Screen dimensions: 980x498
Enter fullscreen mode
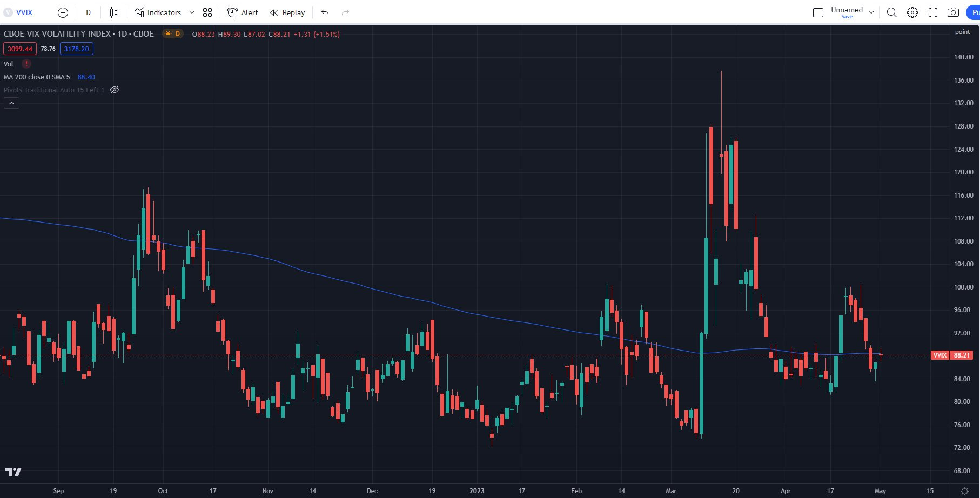[x=933, y=12]
